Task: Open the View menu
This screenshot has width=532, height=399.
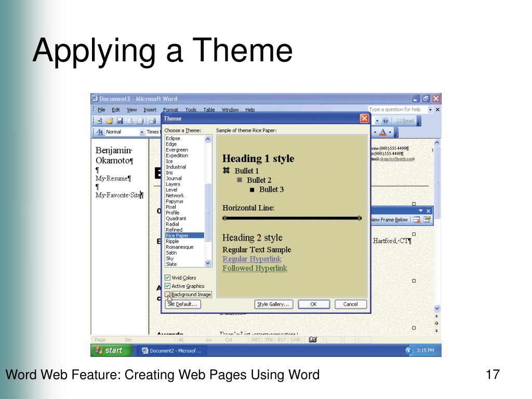Action: point(131,110)
